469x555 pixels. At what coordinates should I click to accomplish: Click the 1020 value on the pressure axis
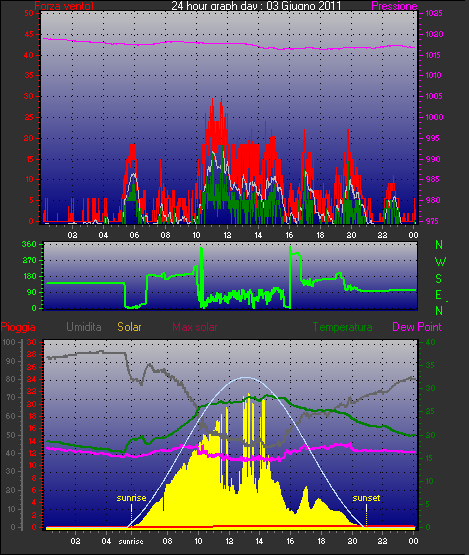(x=434, y=34)
